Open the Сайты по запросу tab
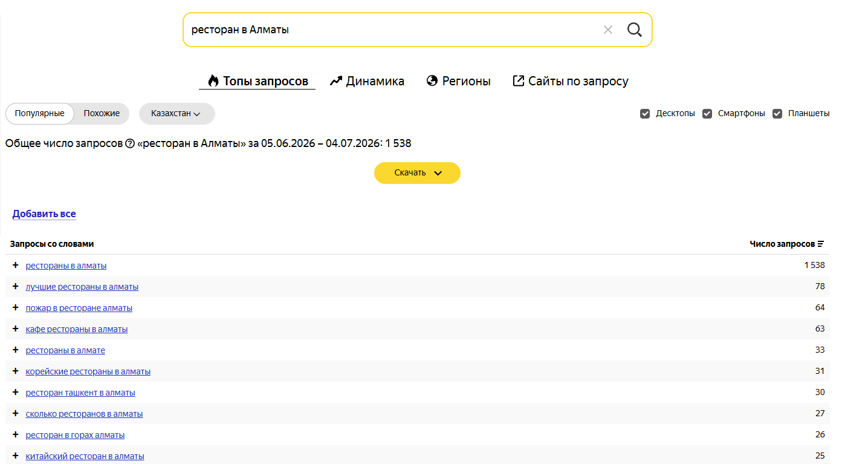868x464 pixels. pos(571,81)
